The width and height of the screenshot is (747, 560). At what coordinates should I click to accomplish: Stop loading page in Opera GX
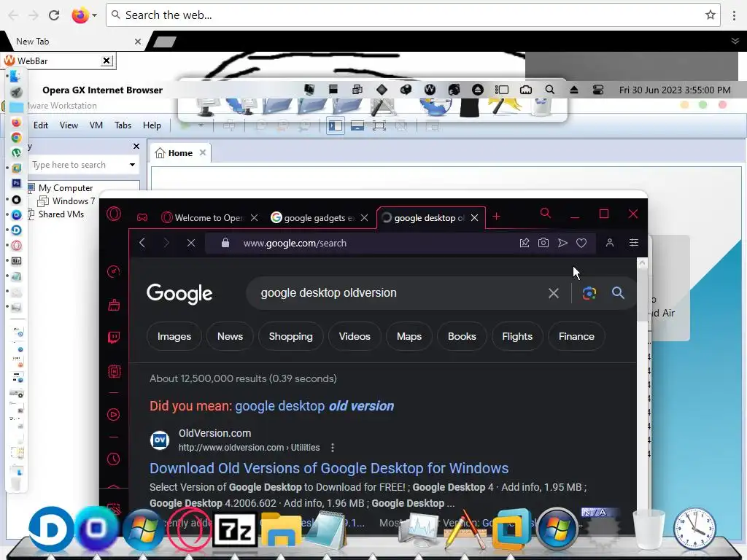pos(191,243)
